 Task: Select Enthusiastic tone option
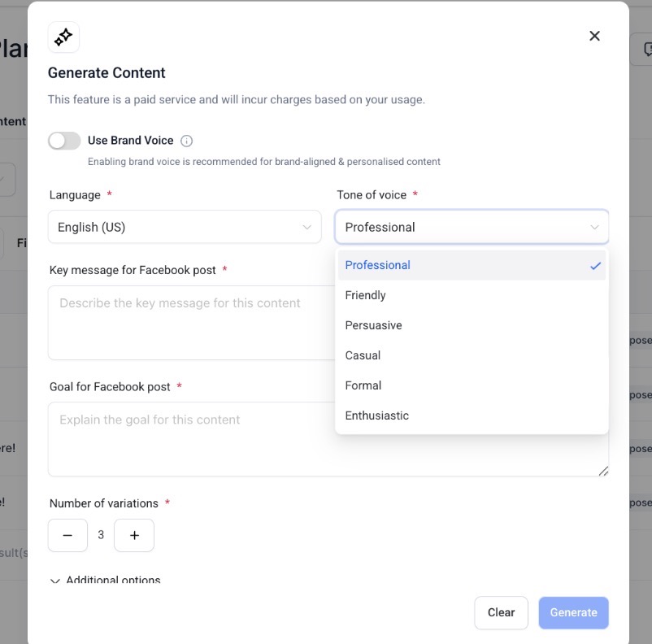coord(472,416)
